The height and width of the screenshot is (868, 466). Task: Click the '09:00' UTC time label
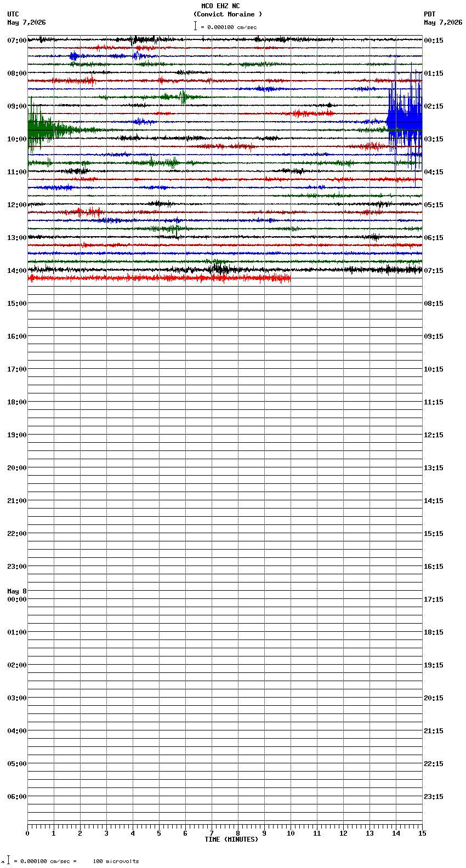tap(17, 106)
